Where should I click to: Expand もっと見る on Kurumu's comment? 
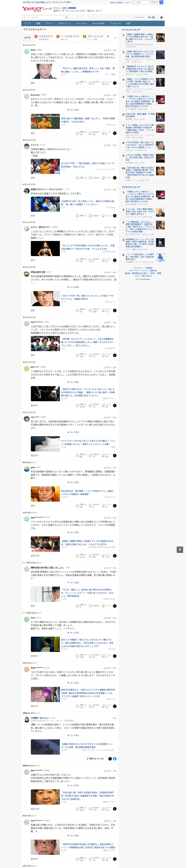pyautogui.click(x=73, y=110)
